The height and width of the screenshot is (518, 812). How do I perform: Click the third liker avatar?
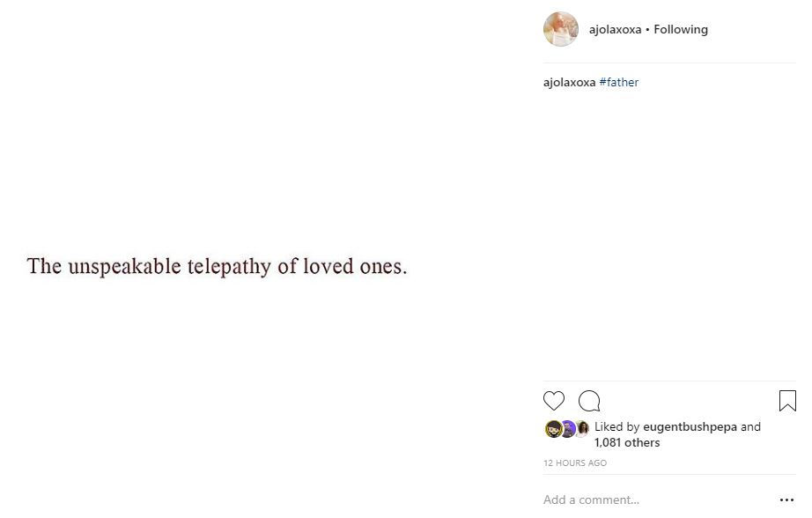(583, 429)
